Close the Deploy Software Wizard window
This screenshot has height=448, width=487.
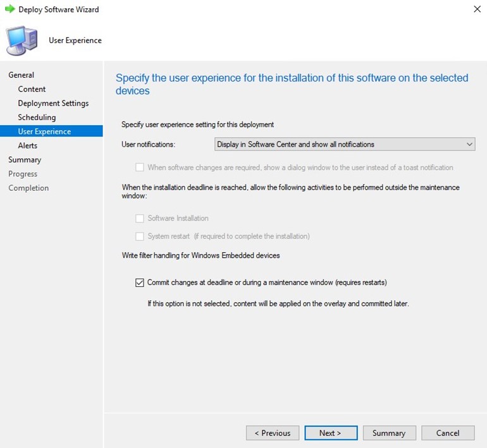click(x=477, y=9)
